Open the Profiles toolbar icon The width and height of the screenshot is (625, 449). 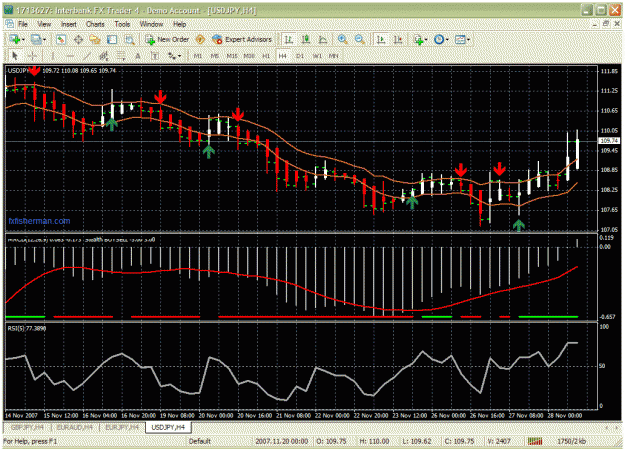tap(36, 39)
